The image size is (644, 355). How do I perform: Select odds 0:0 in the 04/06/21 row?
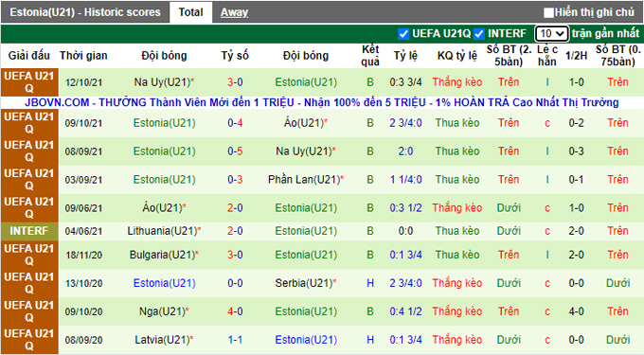[405, 231]
